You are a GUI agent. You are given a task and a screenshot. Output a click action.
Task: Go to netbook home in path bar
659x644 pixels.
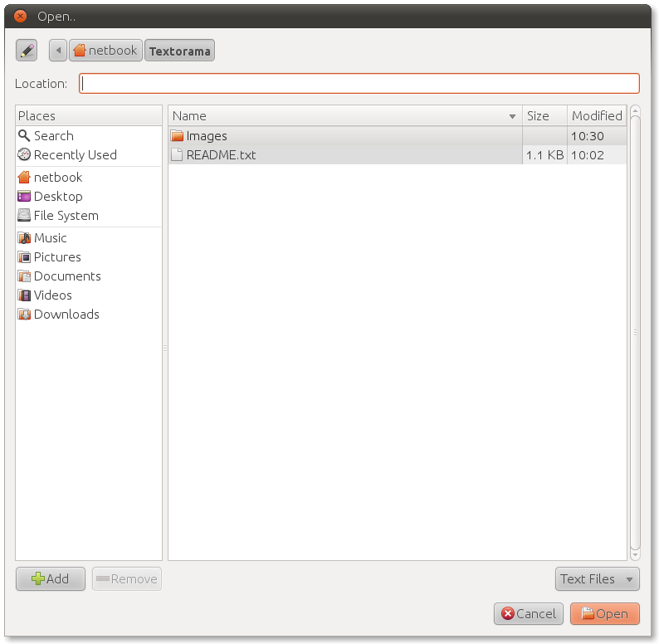105,51
